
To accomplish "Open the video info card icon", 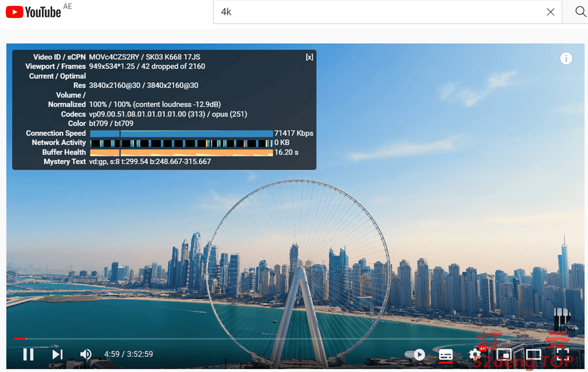I will coord(566,58).
